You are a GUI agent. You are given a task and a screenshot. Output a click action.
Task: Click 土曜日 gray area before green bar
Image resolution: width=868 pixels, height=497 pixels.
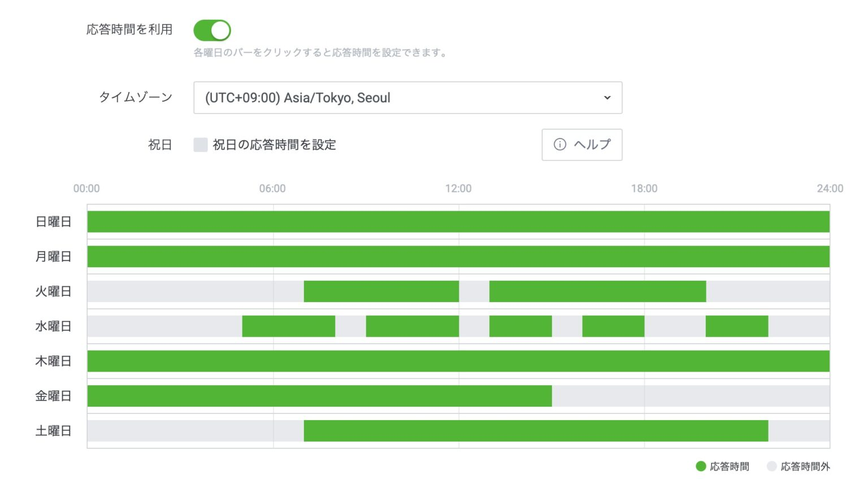[195, 431]
